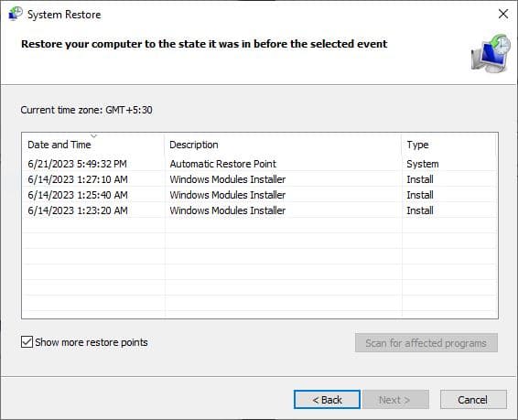Click the Cancel button
This screenshot has height=420, width=518.
click(473, 400)
